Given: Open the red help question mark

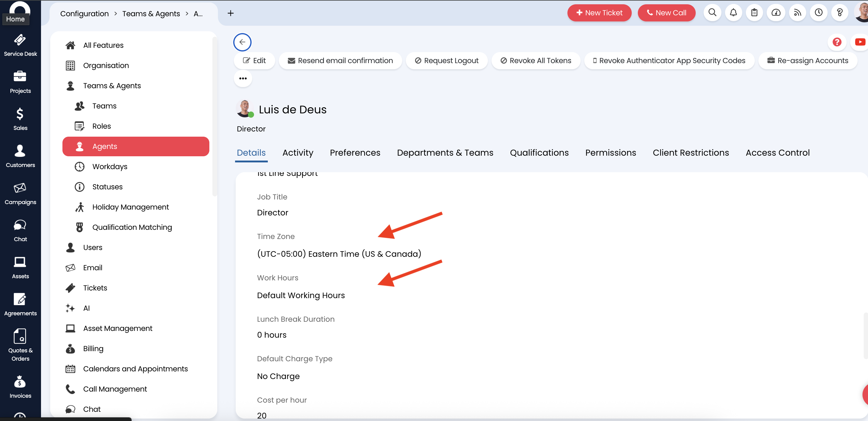Looking at the screenshot, I should (x=837, y=42).
